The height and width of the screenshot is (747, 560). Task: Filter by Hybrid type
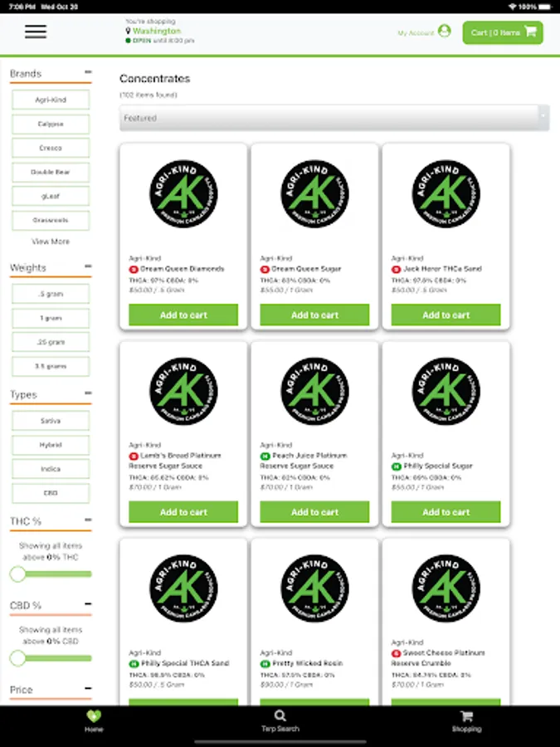tap(51, 445)
